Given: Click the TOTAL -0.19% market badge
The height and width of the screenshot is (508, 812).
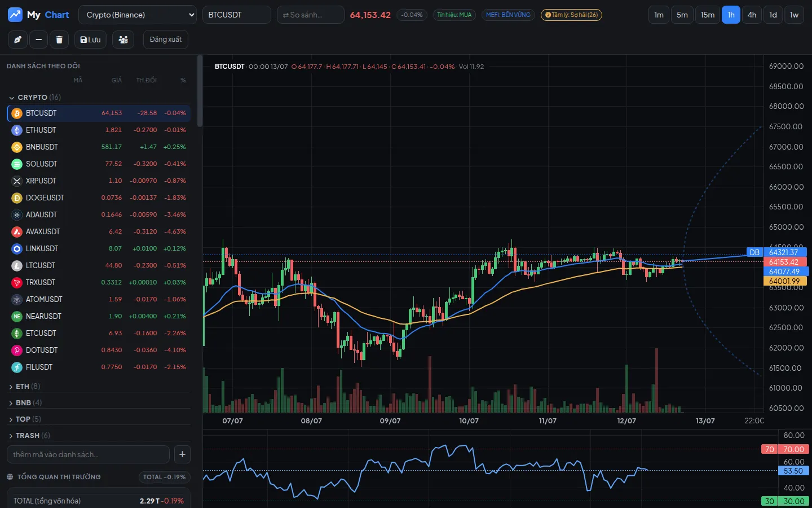Looking at the screenshot, I should [165, 477].
